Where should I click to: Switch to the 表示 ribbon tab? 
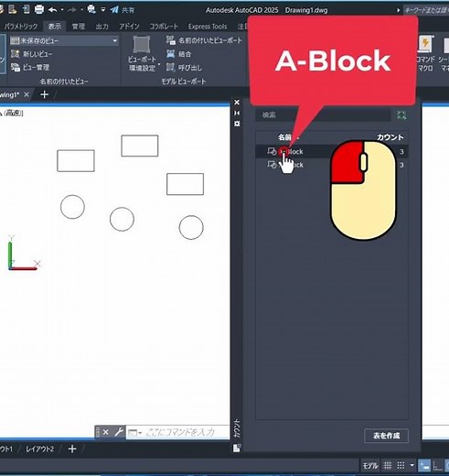[x=55, y=27]
